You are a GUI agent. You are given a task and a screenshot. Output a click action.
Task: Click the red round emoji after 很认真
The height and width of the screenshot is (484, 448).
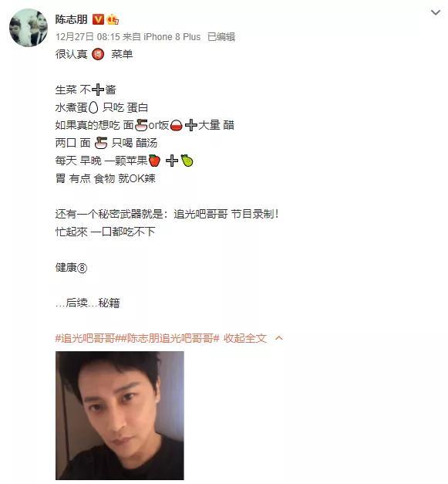pyautogui.click(x=98, y=54)
